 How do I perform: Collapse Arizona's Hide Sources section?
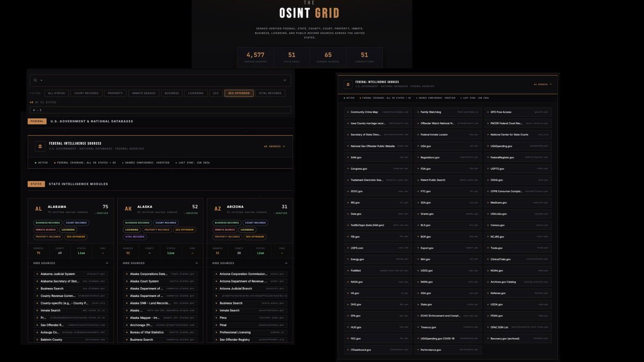(x=250, y=263)
